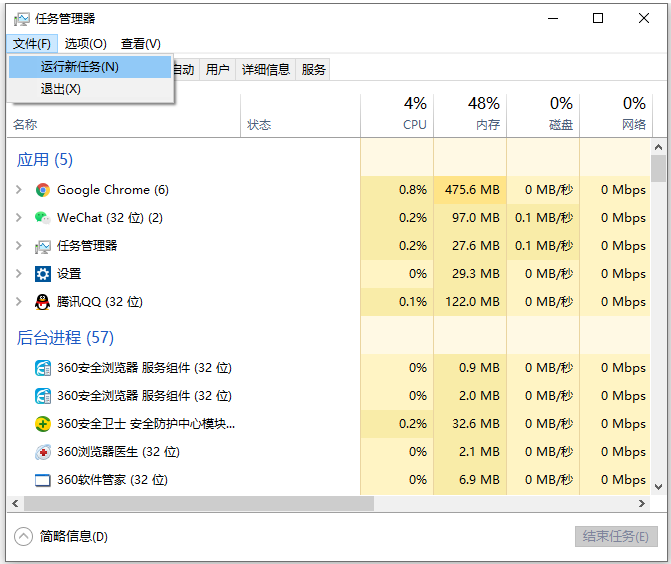
Task: Click the 360软件管家 icon
Action: tap(43, 480)
